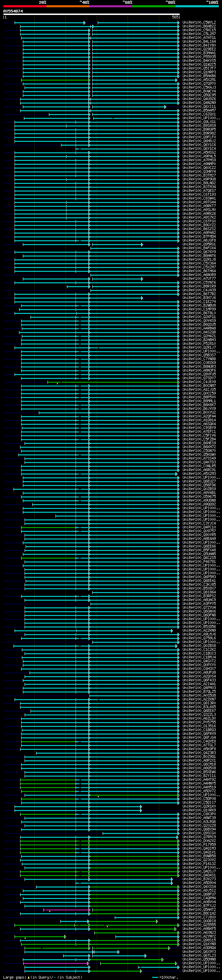Open hit UniRef100_A5X2M1
Image resolution: width=222 pixels, height=980 pixels.
tap(199, 80)
